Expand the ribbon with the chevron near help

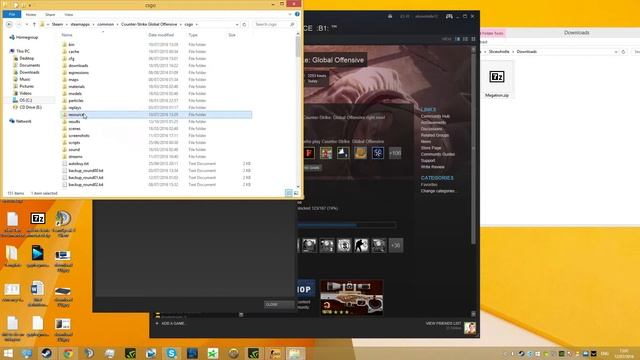(x=290, y=14)
